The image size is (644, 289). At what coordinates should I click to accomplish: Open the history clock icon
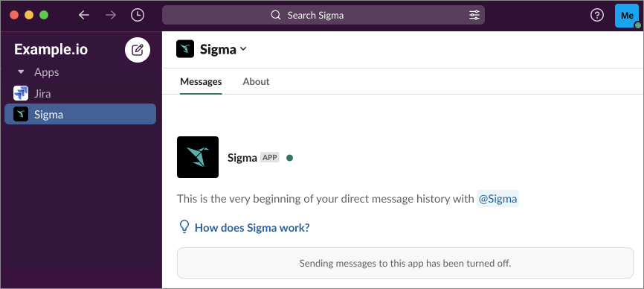(138, 15)
